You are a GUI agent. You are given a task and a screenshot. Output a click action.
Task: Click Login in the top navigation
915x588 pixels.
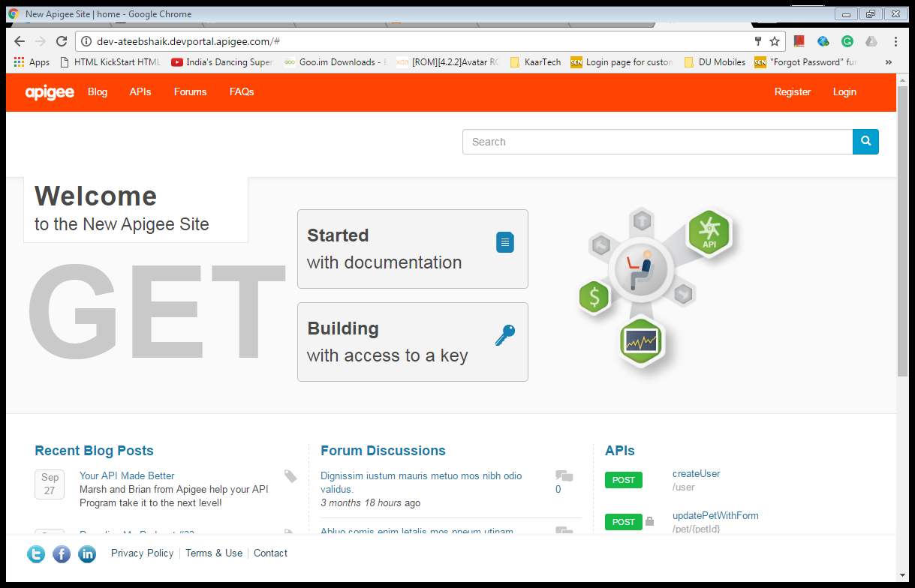[844, 92]
